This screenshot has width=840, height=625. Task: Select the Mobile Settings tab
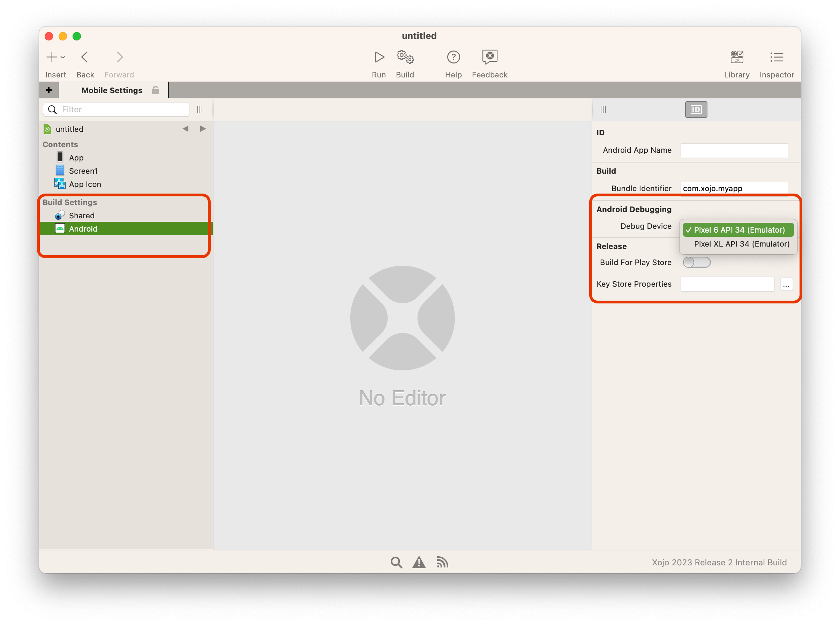click(x=112, y=90)
